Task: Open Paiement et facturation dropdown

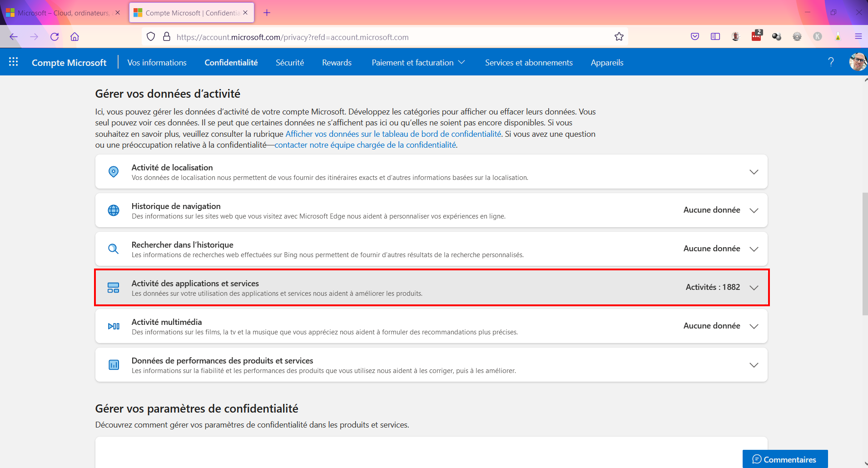Action: pos(418,62)
